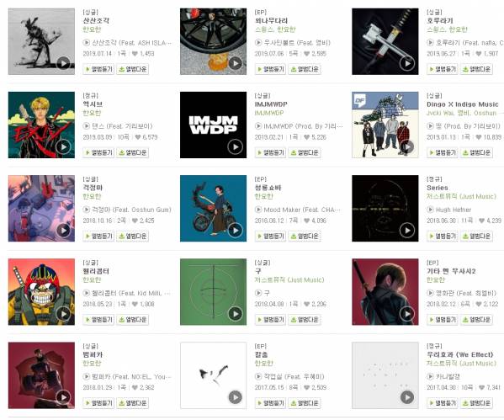Click the heart like icon for 엑시브

(x=138, y=137)
